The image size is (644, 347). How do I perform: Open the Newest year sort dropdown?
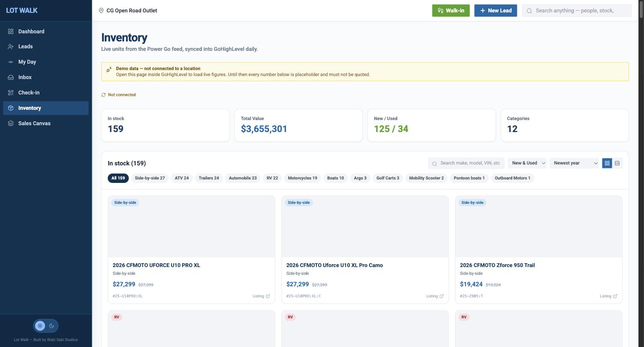[x=575, y=163]
